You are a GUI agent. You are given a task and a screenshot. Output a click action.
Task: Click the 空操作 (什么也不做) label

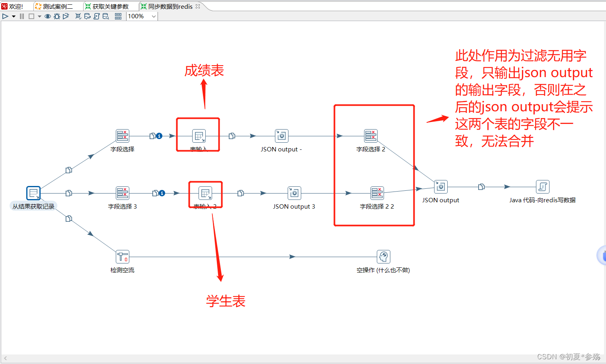click(383, 270)
